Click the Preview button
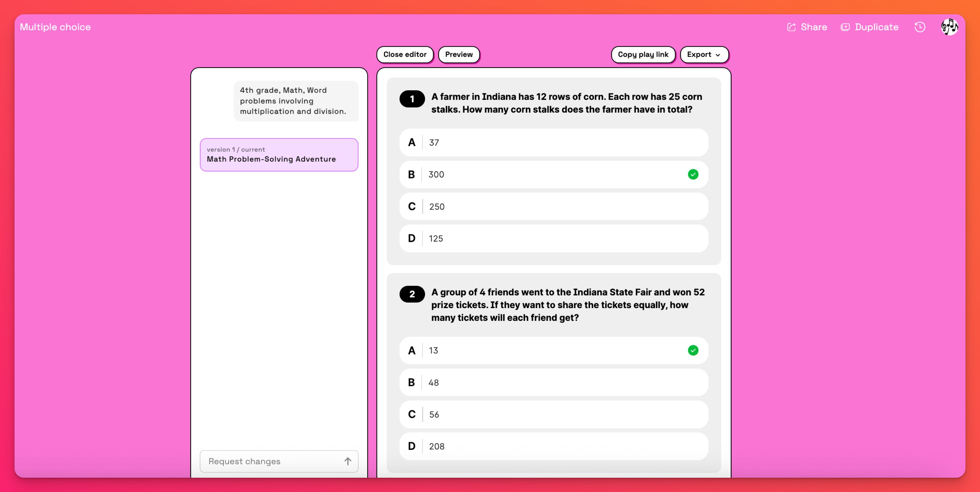The height and width of the screenshot is (492, 980). pos(458,54)
